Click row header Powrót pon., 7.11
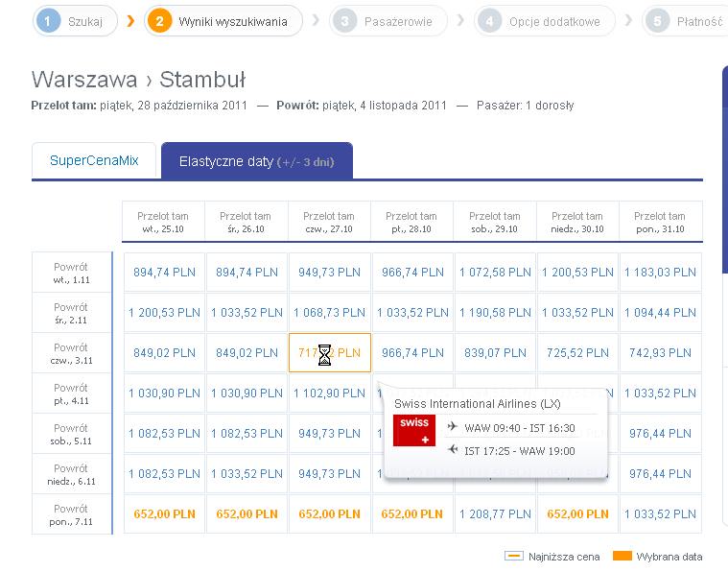The image size is (728, 572). [x=72, y=514]
